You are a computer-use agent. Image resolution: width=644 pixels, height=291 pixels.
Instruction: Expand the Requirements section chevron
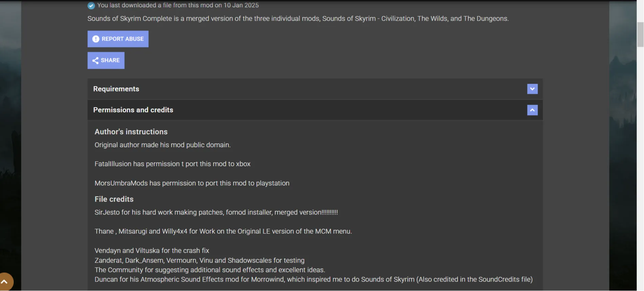click(x=532, y=89)
